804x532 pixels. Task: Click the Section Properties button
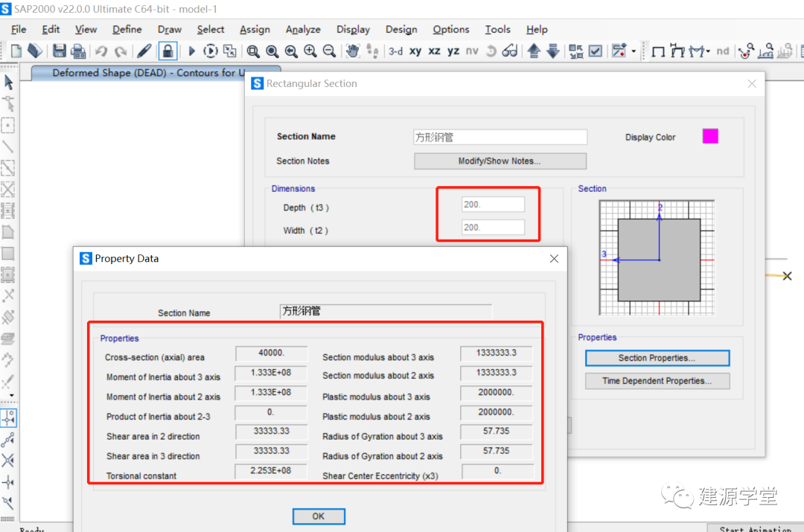click(x=657, y=358)
